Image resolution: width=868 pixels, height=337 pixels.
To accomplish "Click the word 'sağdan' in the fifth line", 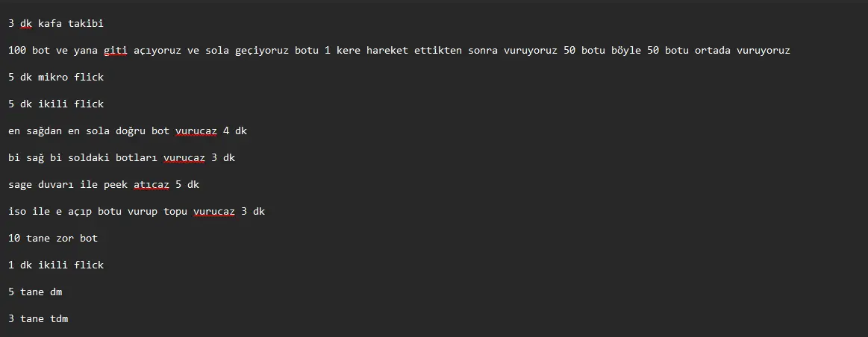I will click(44, 131).
